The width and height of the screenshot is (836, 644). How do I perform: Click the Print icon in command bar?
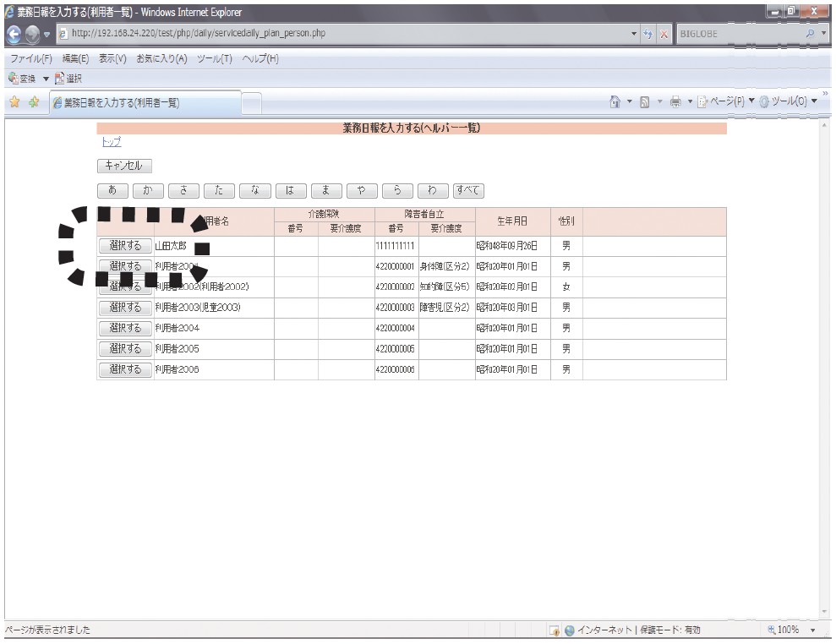pos(675,101)
